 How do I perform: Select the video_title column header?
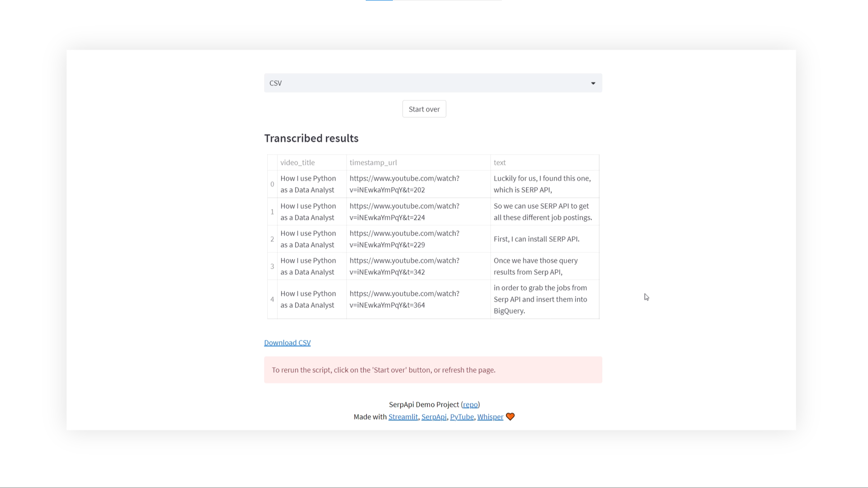click(x=311, y=162)
